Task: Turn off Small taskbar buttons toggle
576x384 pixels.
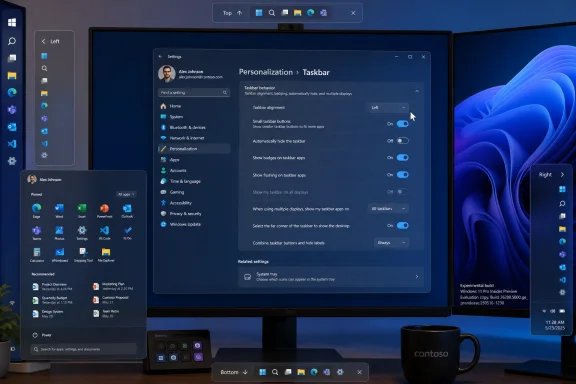Action: (x=403, y=124)
